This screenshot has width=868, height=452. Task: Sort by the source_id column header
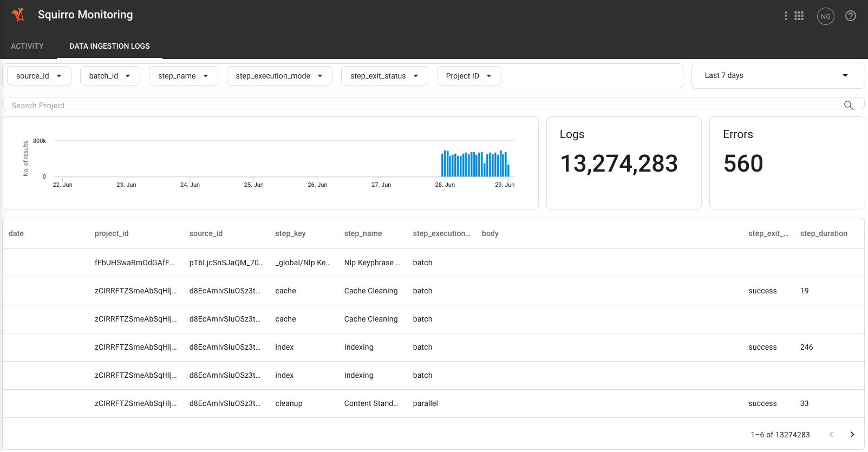pyautogui.click(x=206, y=233)
